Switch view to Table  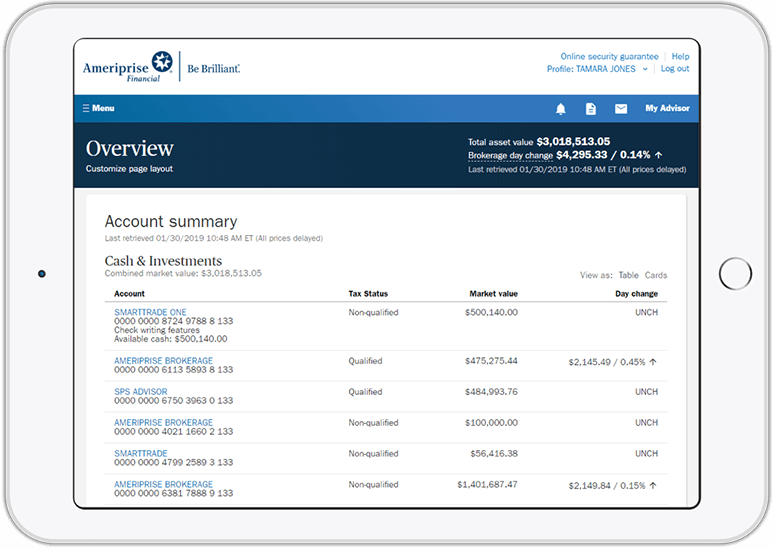pyautogui.click(x=628, y=275)
